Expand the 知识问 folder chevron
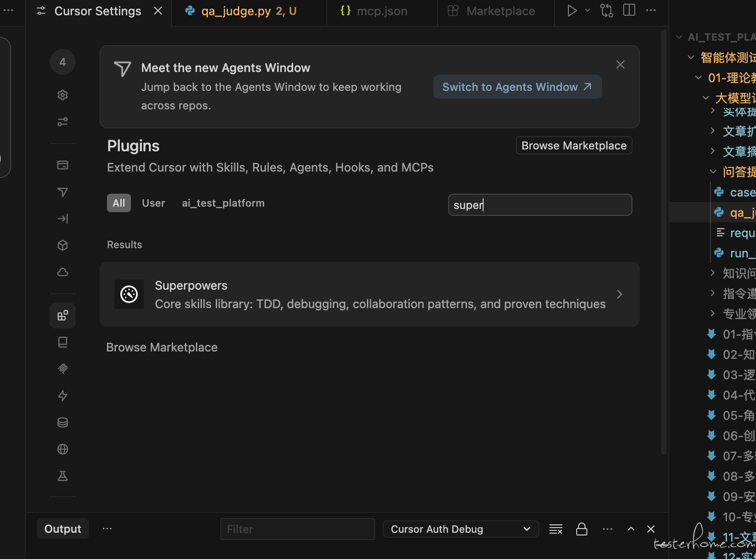This screenshot has height=559, width=756. click(x=713, y=273)
